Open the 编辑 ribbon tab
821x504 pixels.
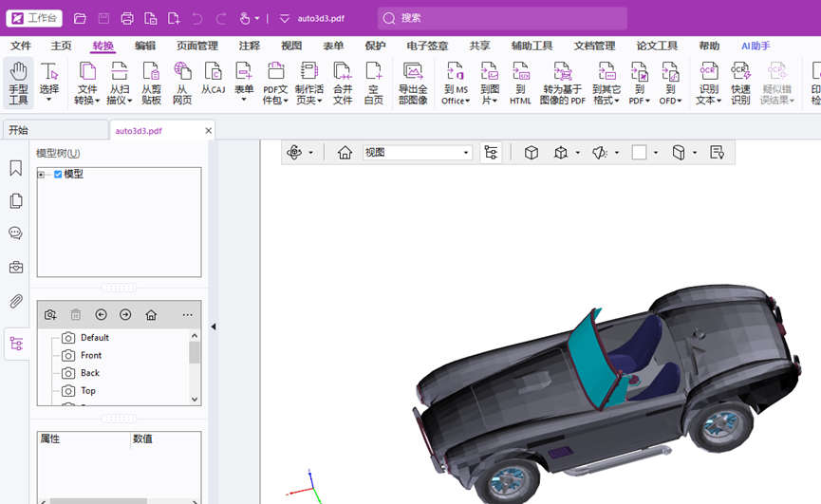coord(145,46)
